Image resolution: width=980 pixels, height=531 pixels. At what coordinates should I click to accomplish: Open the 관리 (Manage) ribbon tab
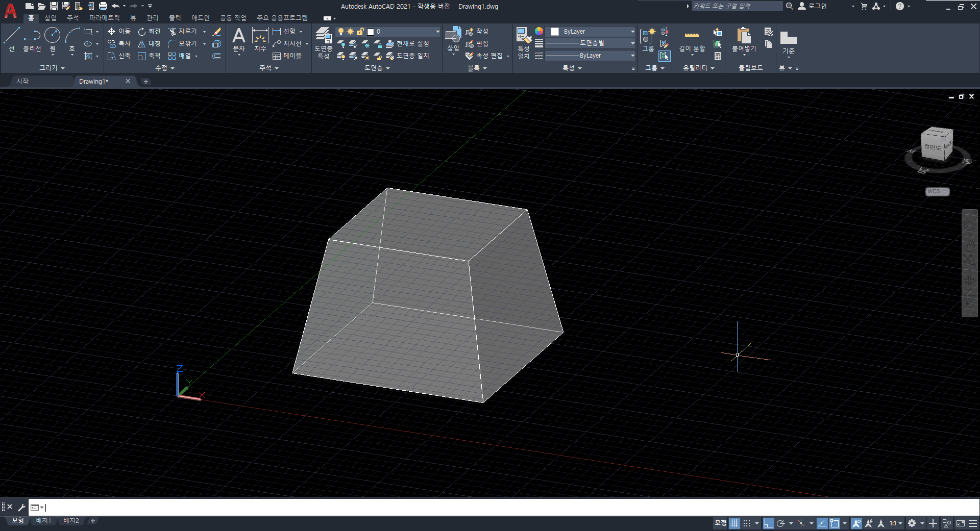(153, 18)
